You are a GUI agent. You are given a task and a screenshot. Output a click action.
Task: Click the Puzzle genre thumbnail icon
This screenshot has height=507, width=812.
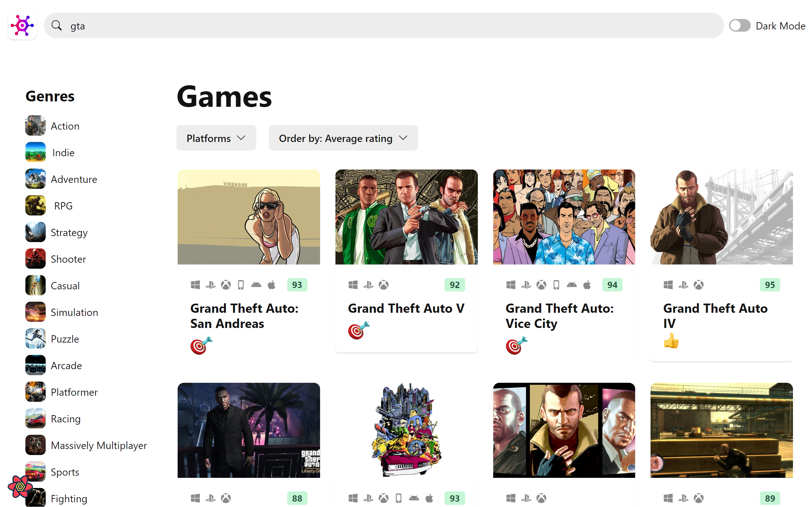35,339
